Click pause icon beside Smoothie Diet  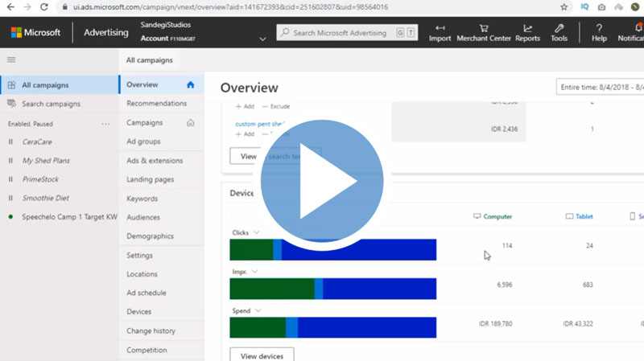pos(10,198)
